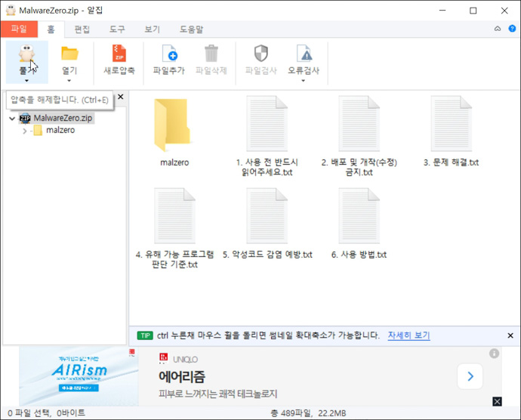The height and width of the screenshot is (420, 521).
Task: Click the ad info icon
Action: pos(494,354)
